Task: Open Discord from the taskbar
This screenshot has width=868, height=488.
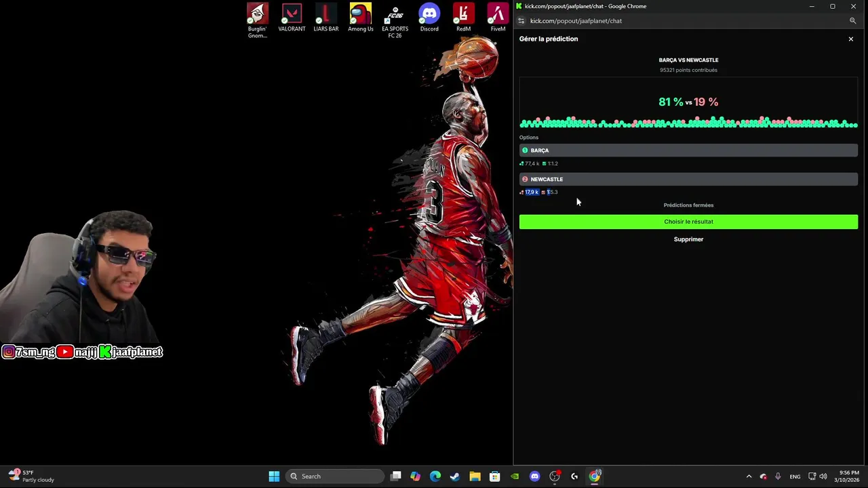Action: point(534,476)
